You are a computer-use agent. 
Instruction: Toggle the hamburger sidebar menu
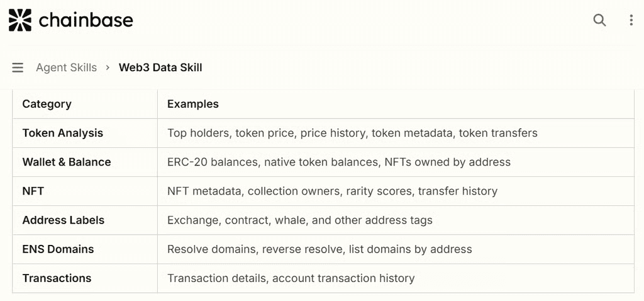(x=18, y=67)
